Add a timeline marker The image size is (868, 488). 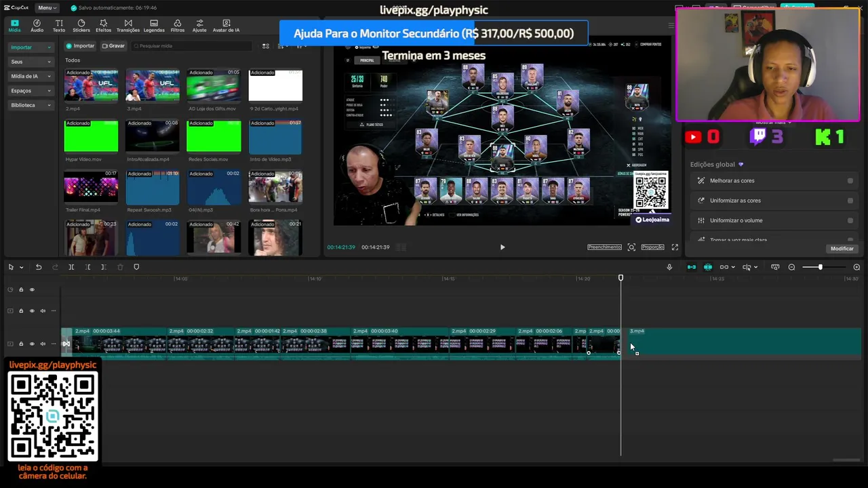[136, 267]
